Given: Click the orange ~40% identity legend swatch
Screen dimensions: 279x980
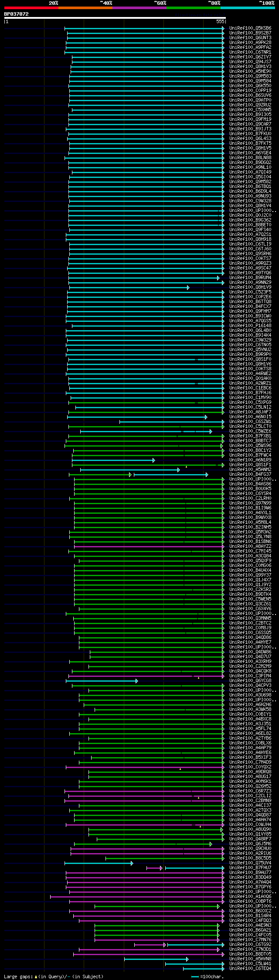Looking at the screenshot, I should click(85, 8).
